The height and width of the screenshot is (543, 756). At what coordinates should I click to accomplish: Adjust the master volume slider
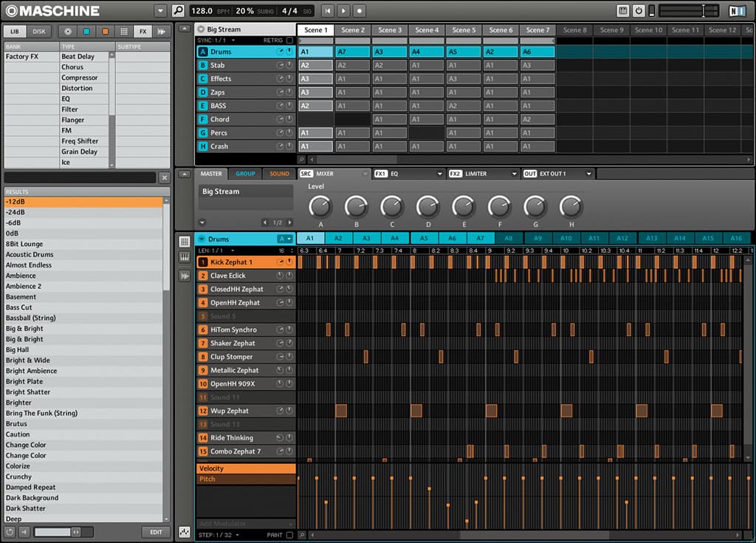(689, 10)
